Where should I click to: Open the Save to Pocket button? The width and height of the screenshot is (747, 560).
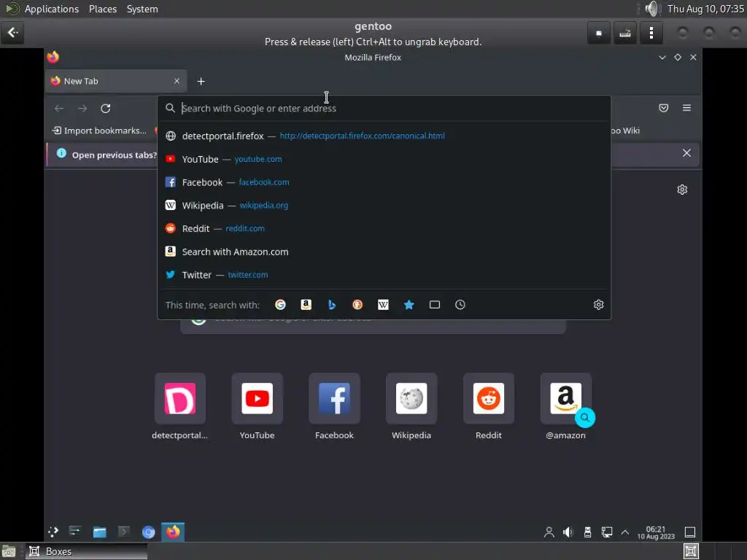(x=664, y=108)
